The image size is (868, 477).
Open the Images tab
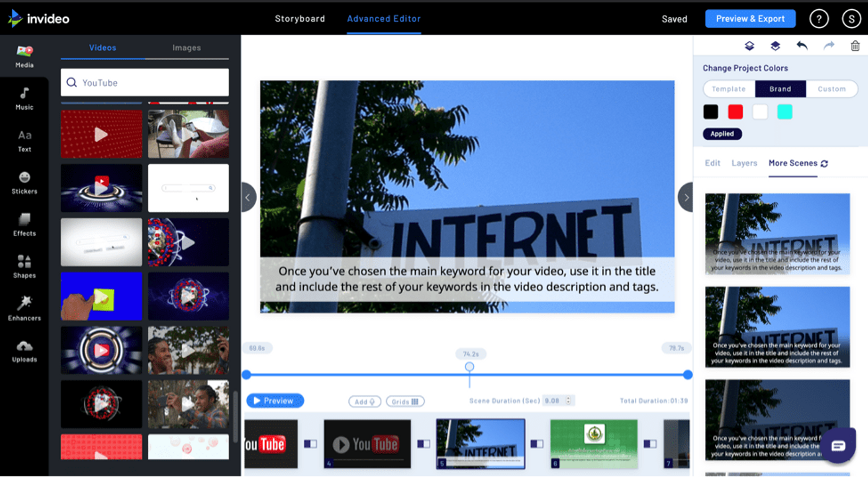187,48
